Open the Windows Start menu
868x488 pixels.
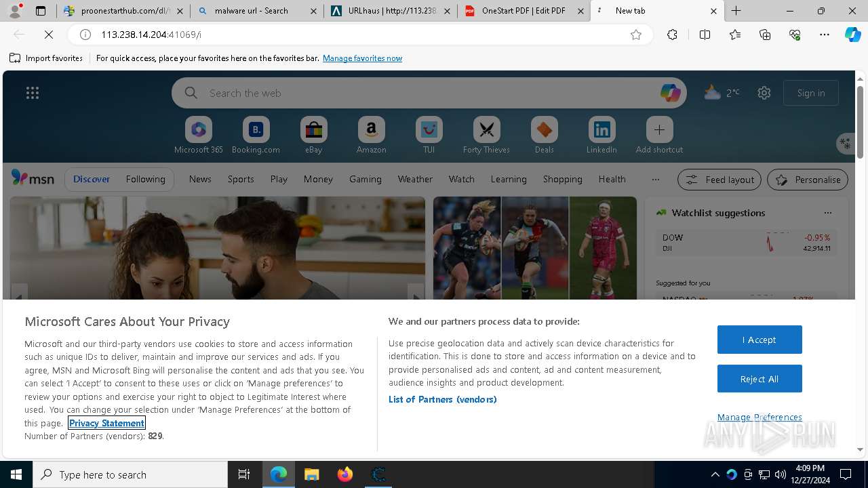coord(16,474)
